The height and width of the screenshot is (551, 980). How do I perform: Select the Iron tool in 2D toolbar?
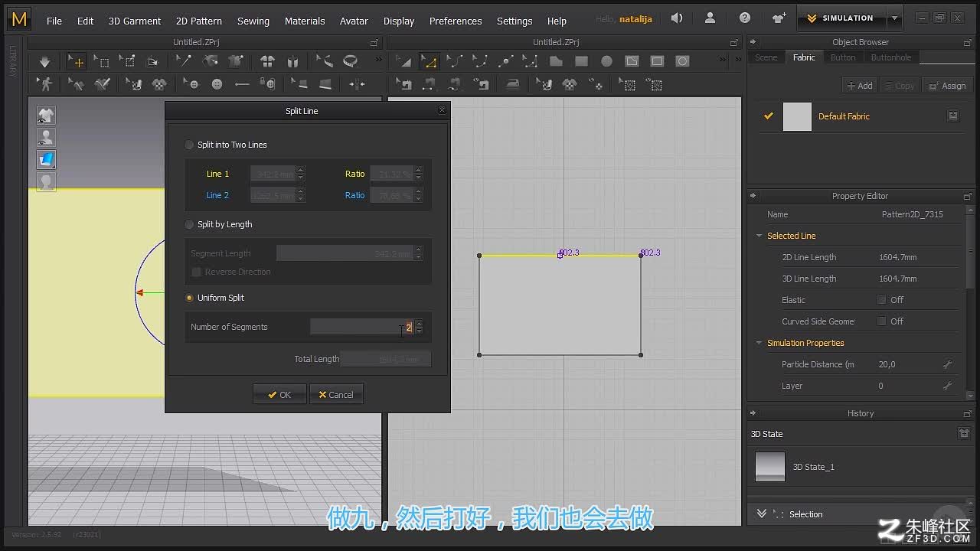(513, 84)
